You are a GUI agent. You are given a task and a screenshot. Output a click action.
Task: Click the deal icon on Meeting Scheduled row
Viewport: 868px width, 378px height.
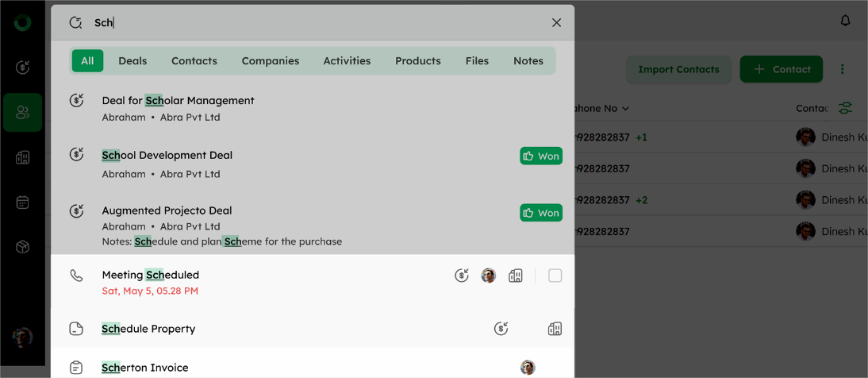462,276
